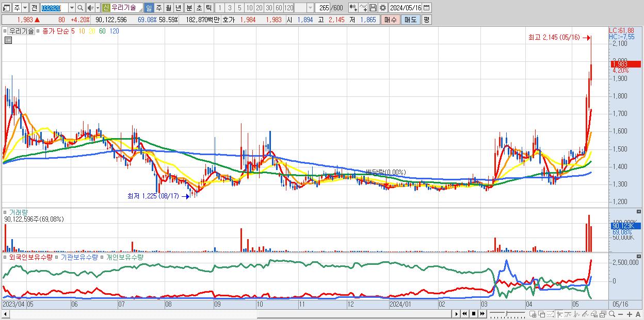Click blue MA 120 legend label
The width and height of the screenshot is (644, 320).
pyautogui.click(x=114, y=31)
